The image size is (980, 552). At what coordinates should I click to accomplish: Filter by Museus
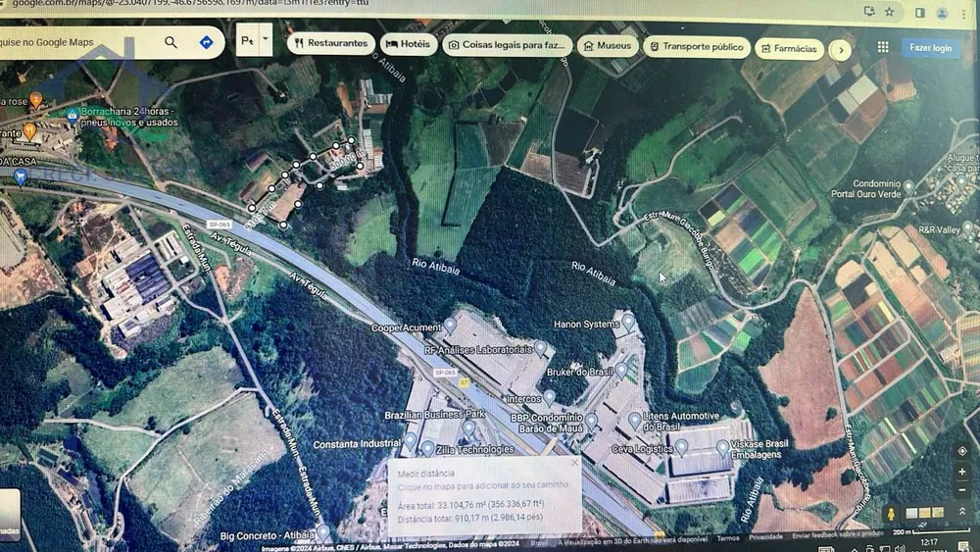[x=608, y=46]
